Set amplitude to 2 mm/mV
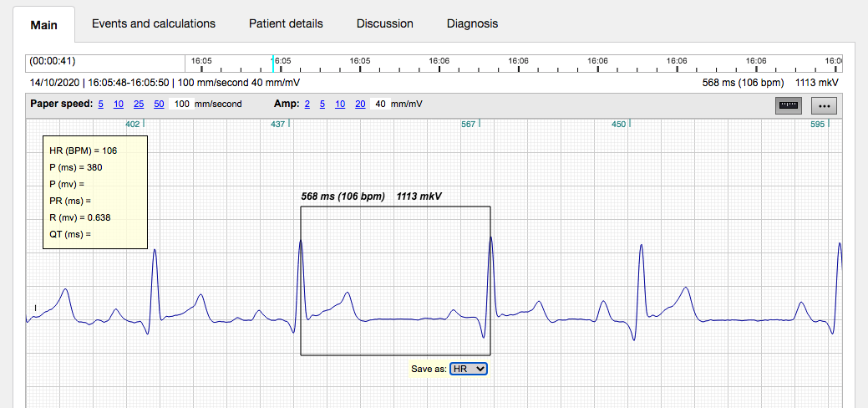The height and width of the screenshot is (408, 868). 307,104
